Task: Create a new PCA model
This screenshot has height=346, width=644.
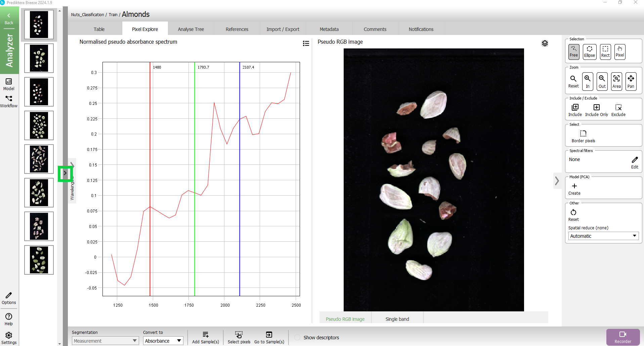Action: (x=574, y=189)
